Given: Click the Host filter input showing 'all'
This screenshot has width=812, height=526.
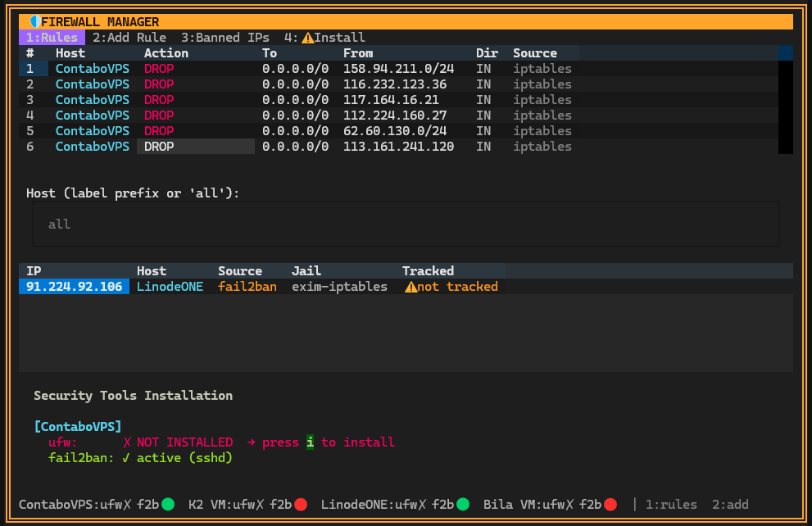Looking at the screenshot, I should click(405, 223).
